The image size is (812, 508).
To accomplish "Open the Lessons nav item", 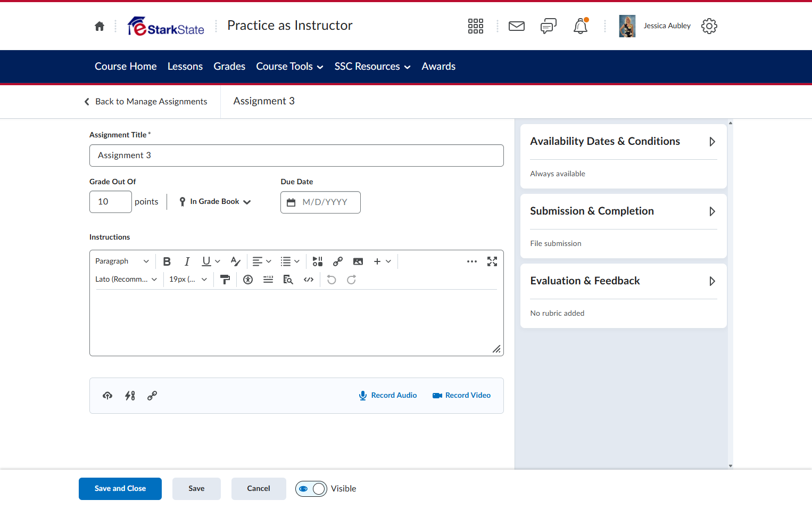I will pos(185,67).
